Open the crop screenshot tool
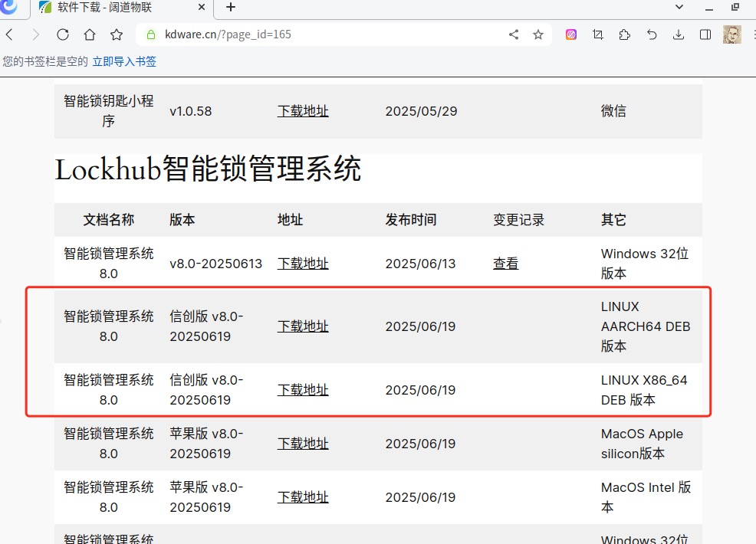Screen dimensions: 756x544 click(x=598, y=34)
